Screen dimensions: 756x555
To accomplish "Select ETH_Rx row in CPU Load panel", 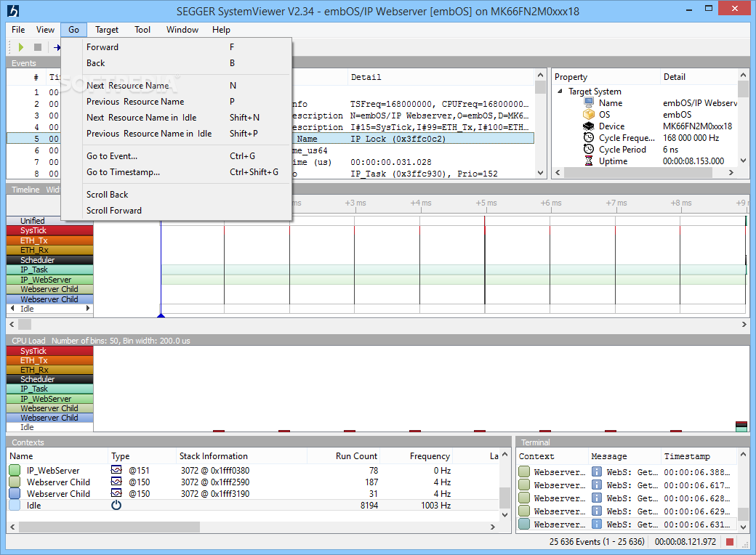I will pyautogui.click(x=49, y=370).
